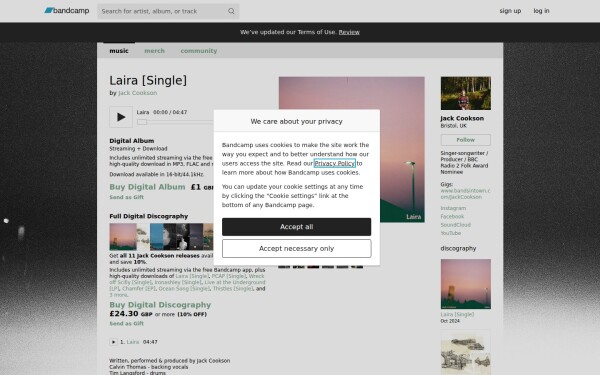
Task: Click the Bandcamp logo
Action: tap(67, 11)
